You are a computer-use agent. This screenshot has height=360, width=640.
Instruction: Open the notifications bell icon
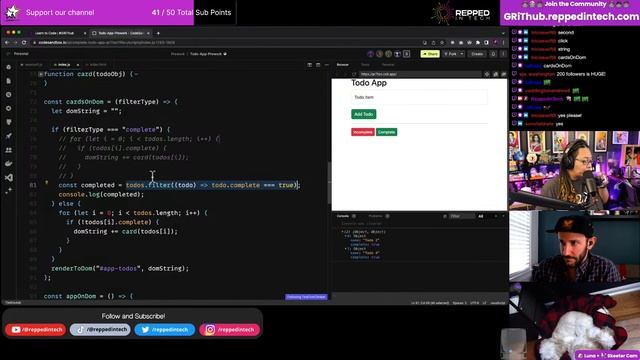[x=493, y=54]
